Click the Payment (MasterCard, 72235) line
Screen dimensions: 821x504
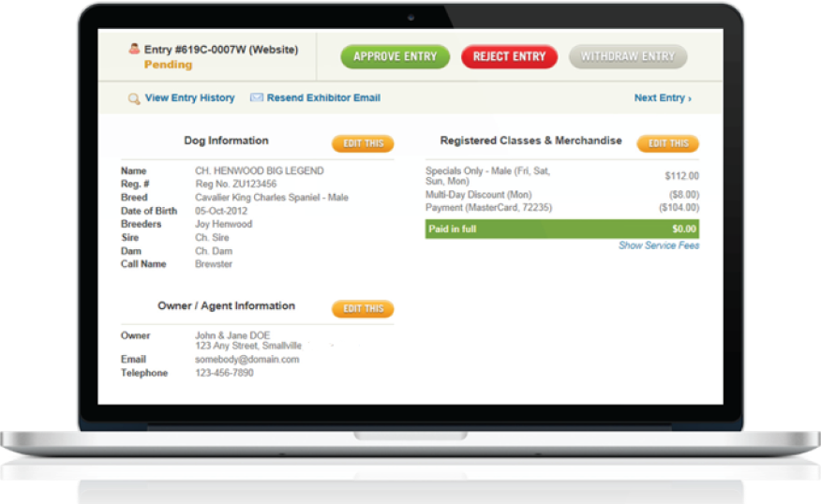488,207
